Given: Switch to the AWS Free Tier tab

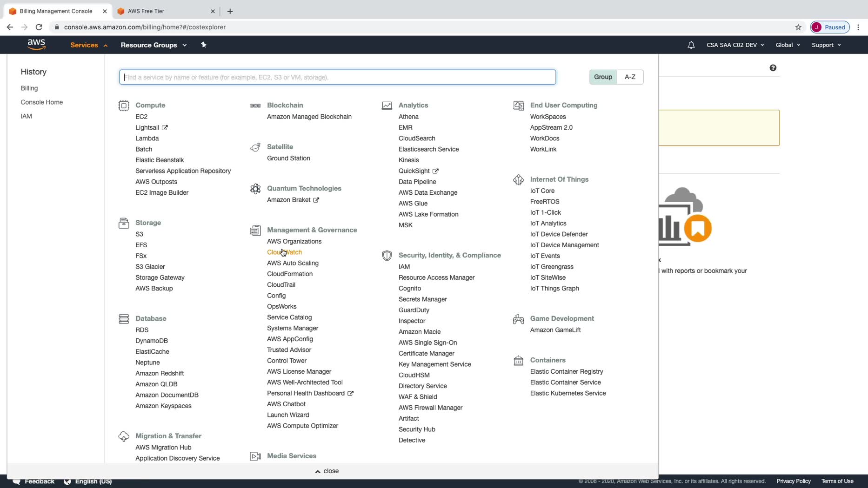Looking at the screenshot, I should pos(165,11).
